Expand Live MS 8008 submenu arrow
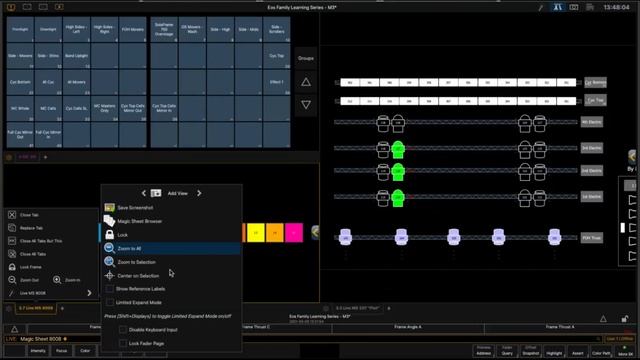The height and width of the screenshot is (360, 640). 89,293
